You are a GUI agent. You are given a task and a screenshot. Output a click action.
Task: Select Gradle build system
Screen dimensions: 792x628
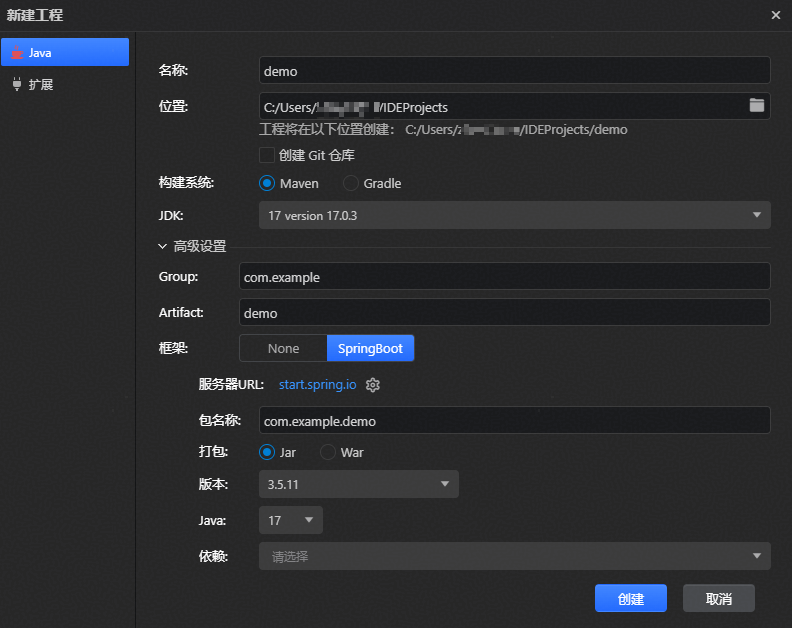372,183
